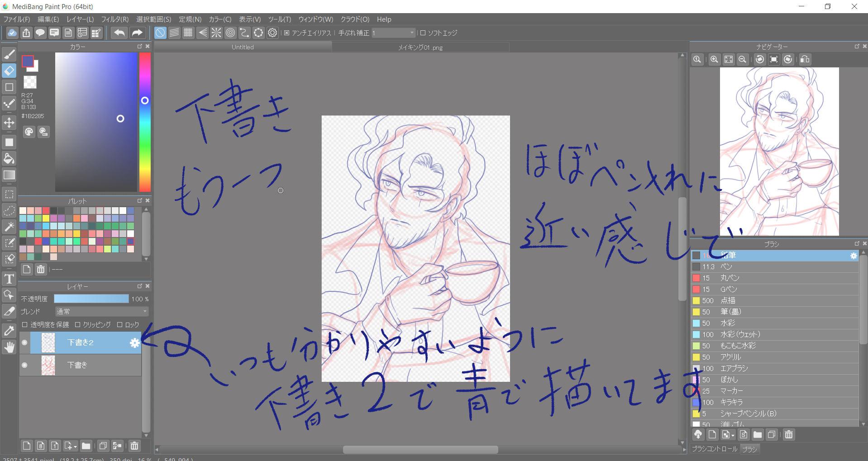The image size is (868, 461).
Task: Hide the 下書き2 layer visibility
Action: tap(25, 343)
